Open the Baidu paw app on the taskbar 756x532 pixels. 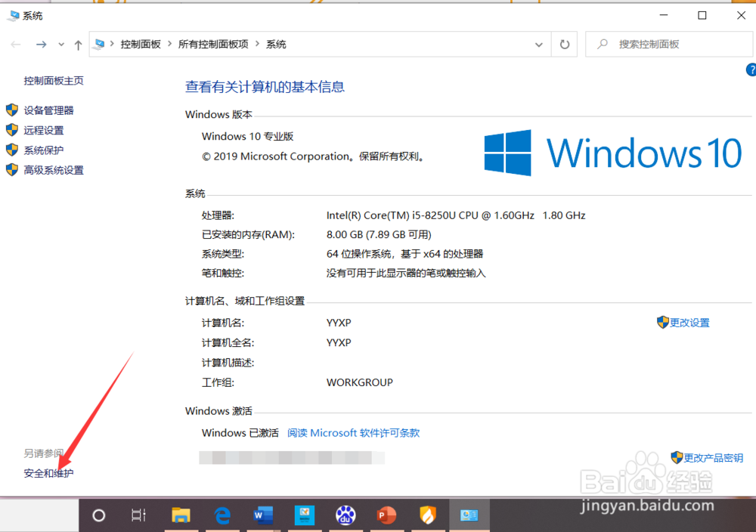(x=345, y=515)
